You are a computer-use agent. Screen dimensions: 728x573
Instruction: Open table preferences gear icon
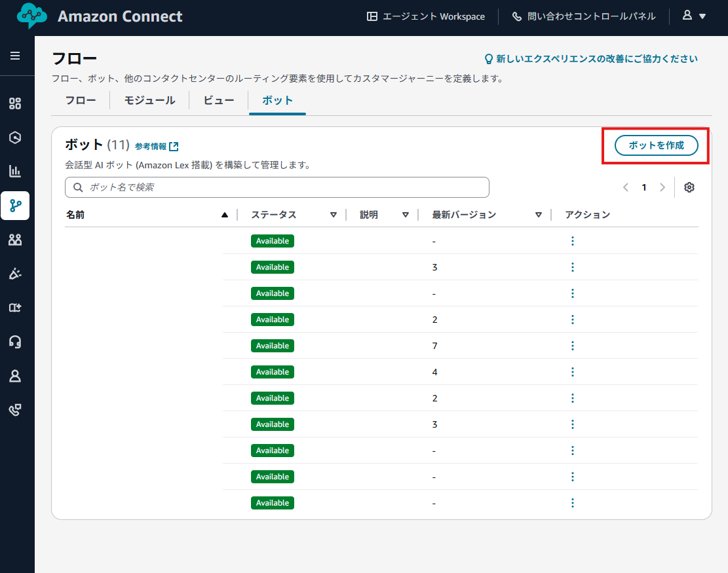pos(689,187)
